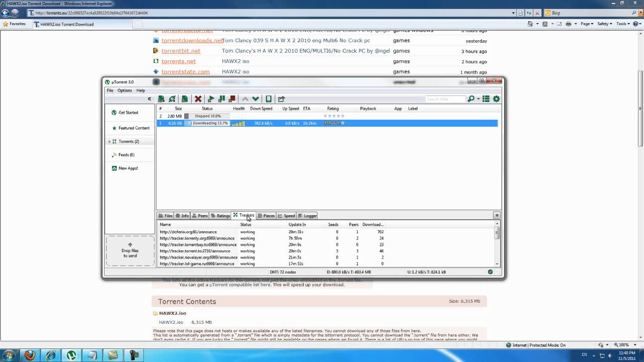This screenshot has width=644, height=362.
Task: Click star rating of downloading torrent
Action: click(x=334, y=123)
